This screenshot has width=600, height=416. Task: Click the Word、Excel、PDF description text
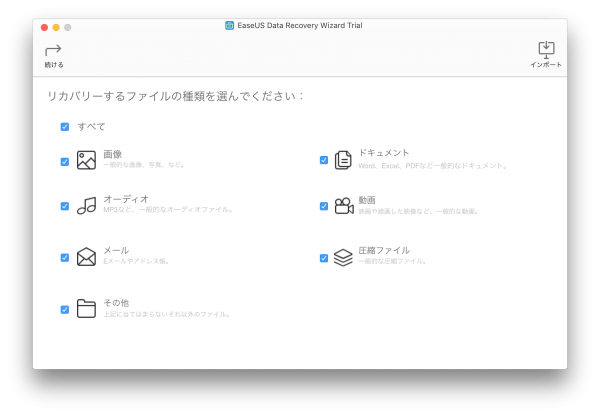click(433, 166)
